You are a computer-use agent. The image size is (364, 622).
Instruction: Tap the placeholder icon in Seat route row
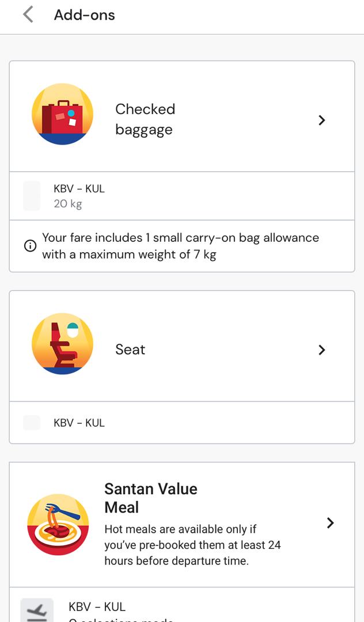pyautogui.click(x=32, y=423)
